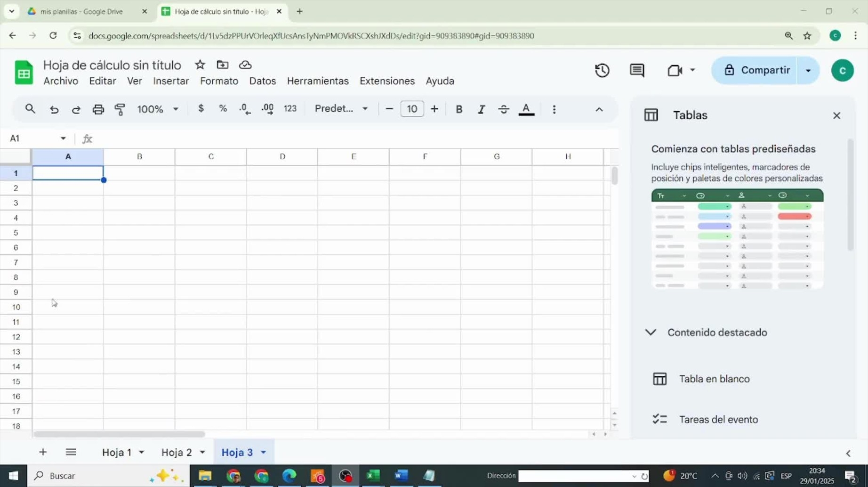Screen dimensions: 868x487
Task: Open the text color picker
Action: (526, 109)
